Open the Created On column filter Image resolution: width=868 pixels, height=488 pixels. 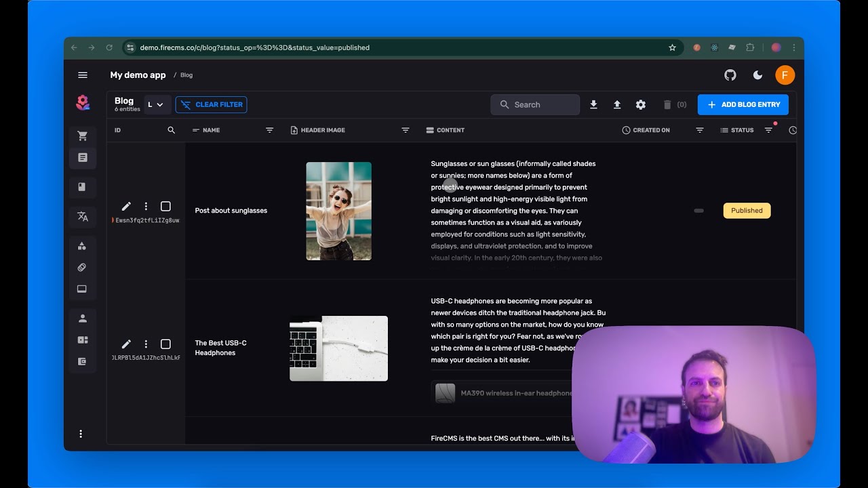pos(700,130)
